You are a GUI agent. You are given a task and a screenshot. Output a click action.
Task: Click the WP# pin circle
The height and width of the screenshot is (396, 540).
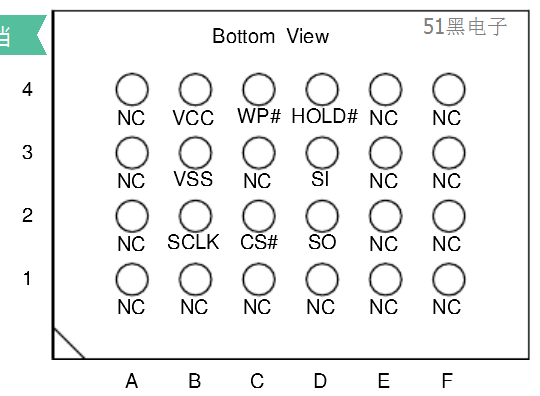click(x=259, y=89)
